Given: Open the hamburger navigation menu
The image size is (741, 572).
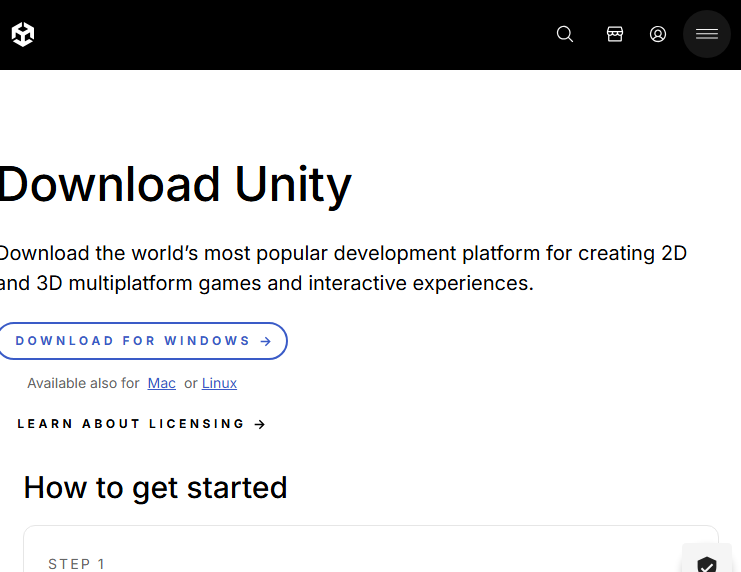Looking at the screenshot, I should (x=707, y=34).
